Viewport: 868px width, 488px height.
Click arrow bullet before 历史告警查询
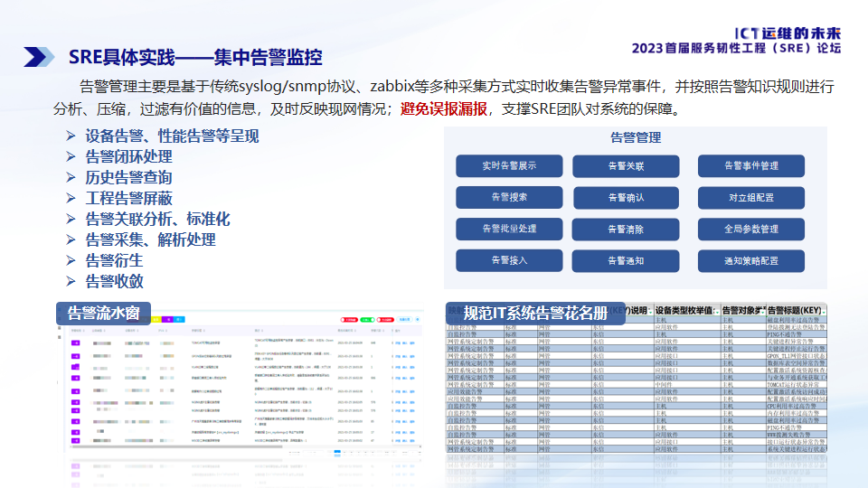[71, 177]
